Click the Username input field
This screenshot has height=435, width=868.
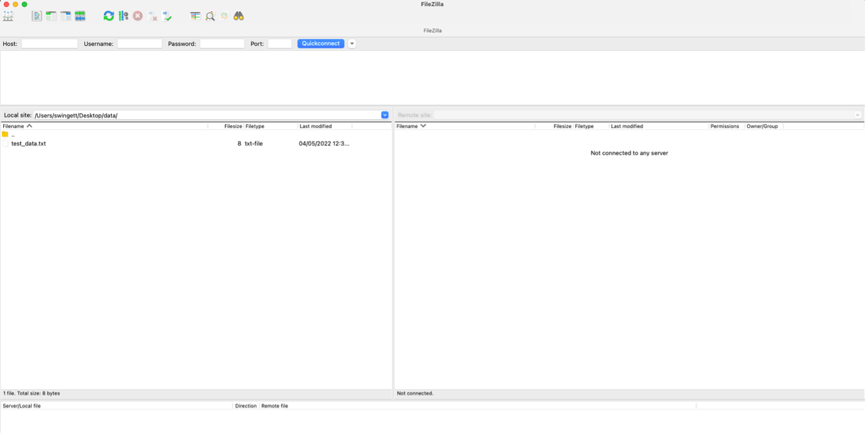click(x=140, y=44)
